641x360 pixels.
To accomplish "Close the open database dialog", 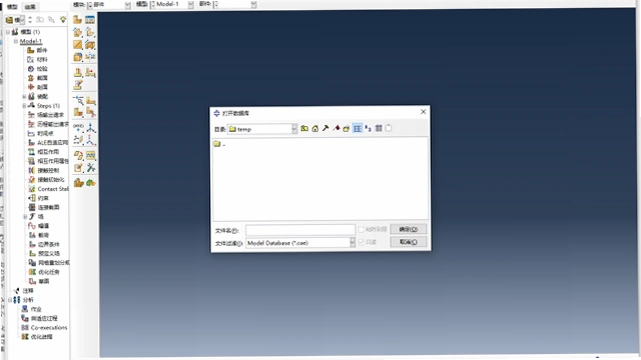I will (423, 112).
